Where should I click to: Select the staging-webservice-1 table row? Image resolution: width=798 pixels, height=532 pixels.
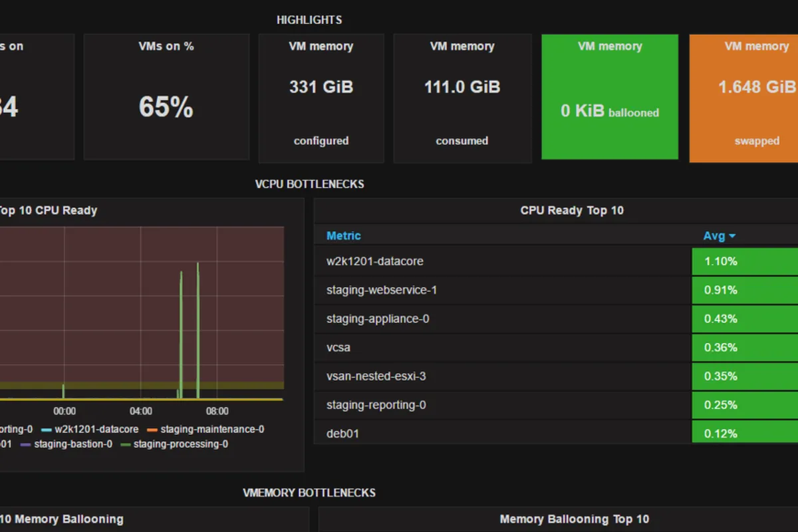(382, 290)
